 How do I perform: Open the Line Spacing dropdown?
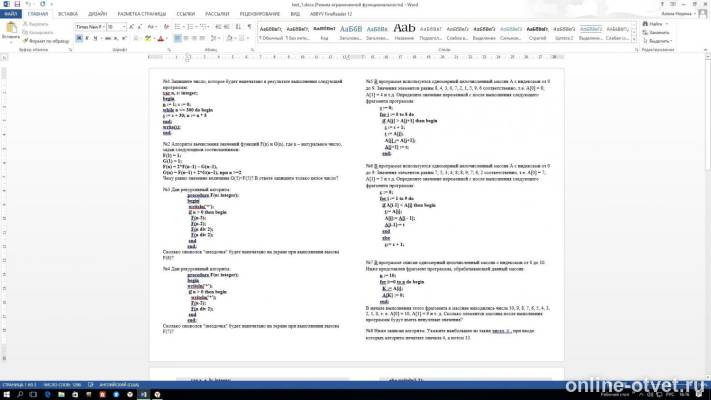(214, 39)
